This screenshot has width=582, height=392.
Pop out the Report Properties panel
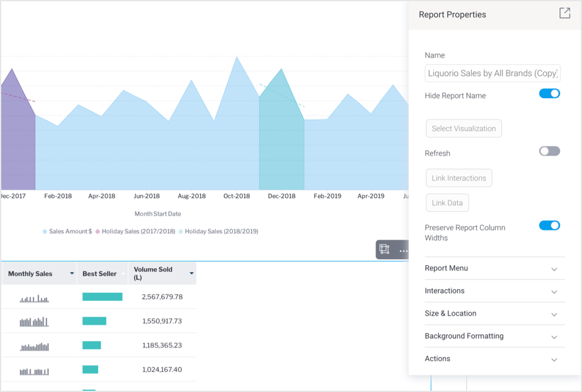point(564,13)
